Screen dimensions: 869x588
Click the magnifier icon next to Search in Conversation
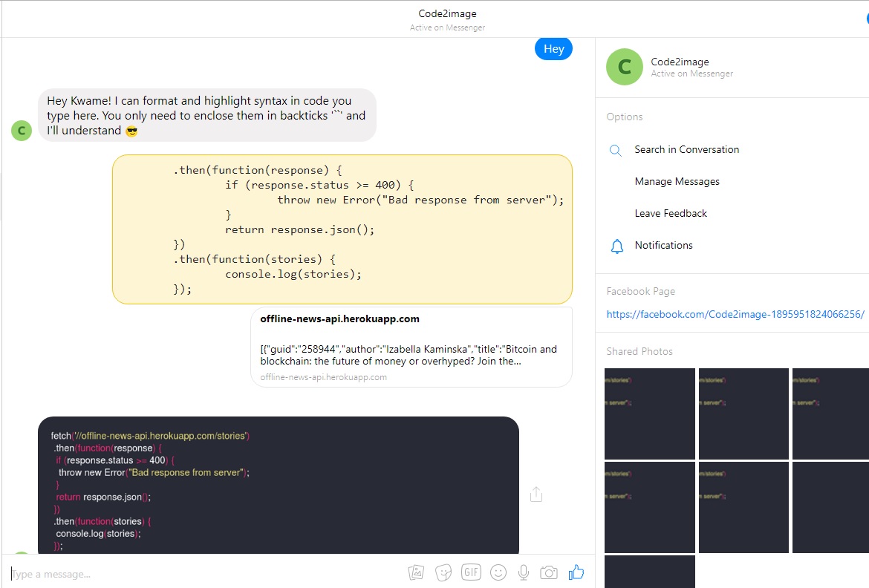click(615, 150)
